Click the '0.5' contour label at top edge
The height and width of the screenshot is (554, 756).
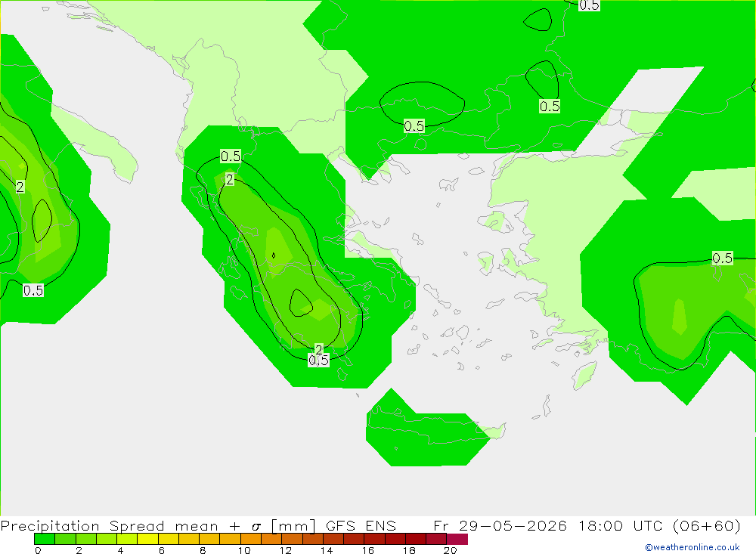point(589,5)
